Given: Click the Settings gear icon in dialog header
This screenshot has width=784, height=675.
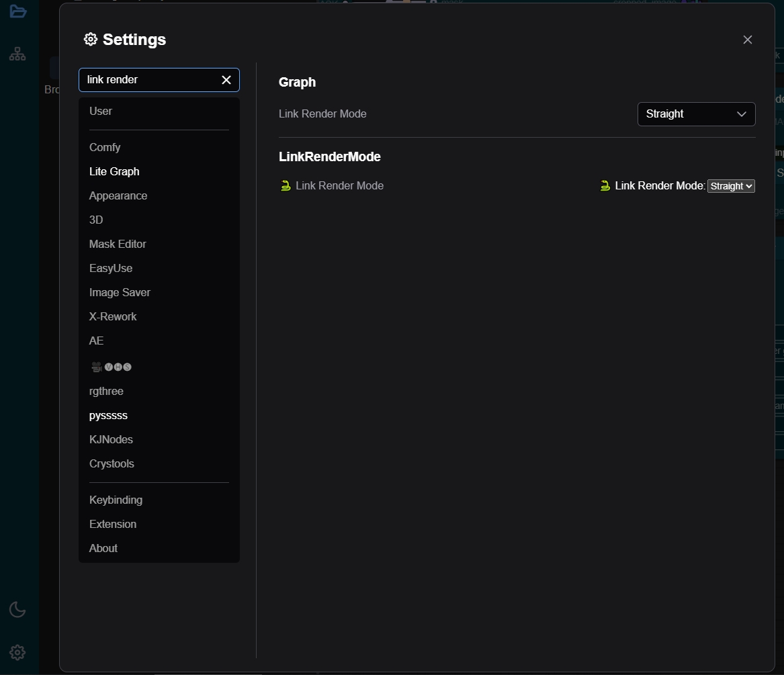Looking at the screenshot, I should [x=91, y=39].
